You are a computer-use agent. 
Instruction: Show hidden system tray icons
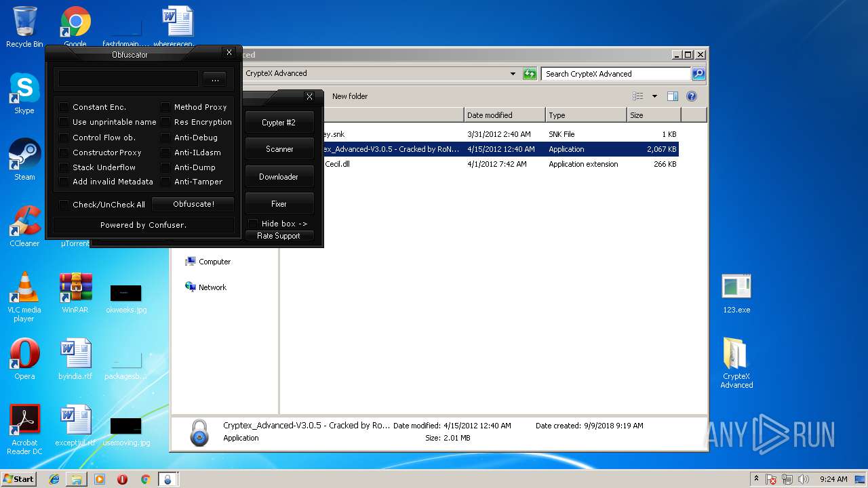756,479
